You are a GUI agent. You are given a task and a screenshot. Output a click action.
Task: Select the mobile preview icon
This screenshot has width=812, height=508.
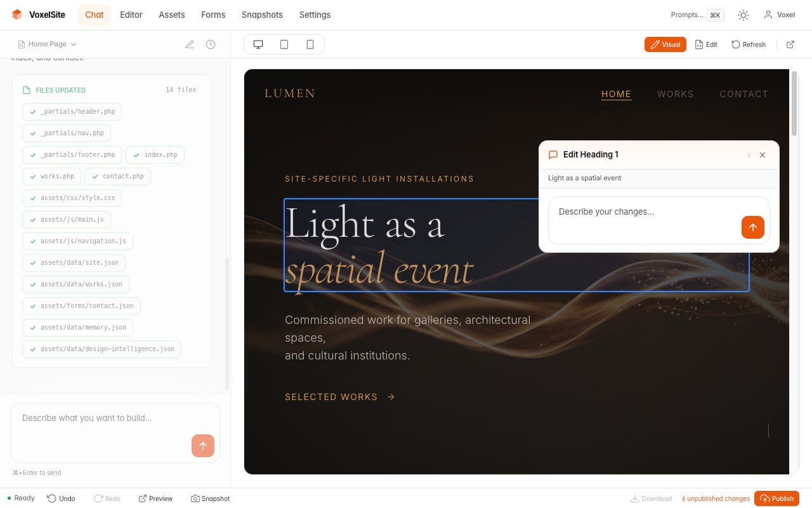tap(310, 44)
